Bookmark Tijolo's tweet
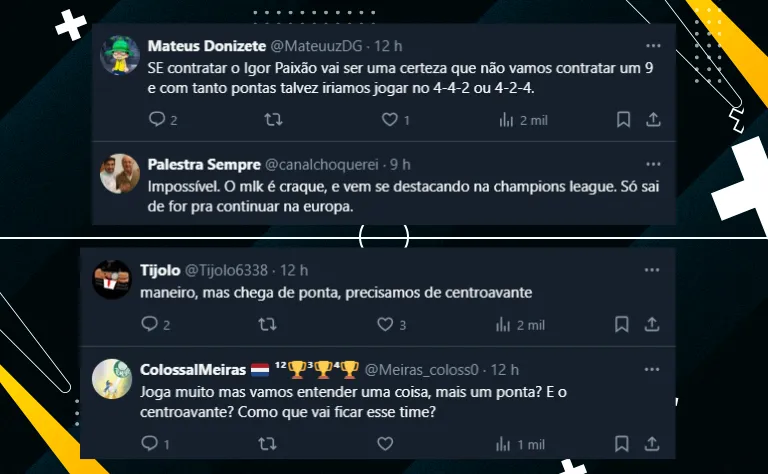 click(623, 324)
